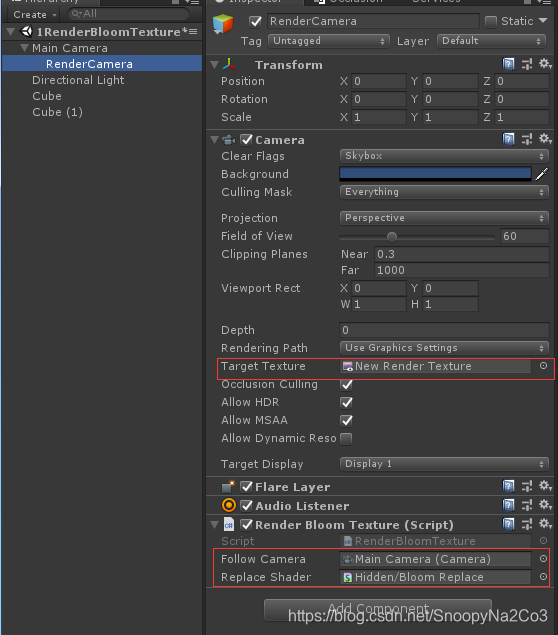Collapse the Camera component foldout

[215, 140]
